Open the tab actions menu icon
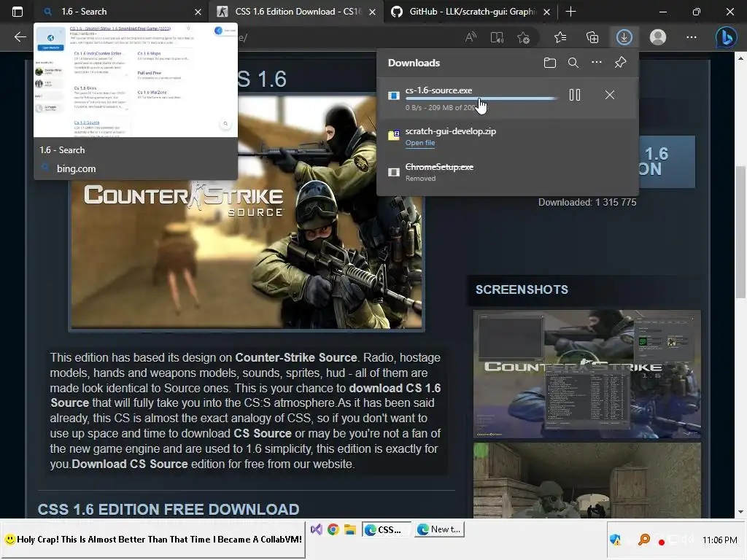This screenshot has width=747, height=560. pos(18,12)
